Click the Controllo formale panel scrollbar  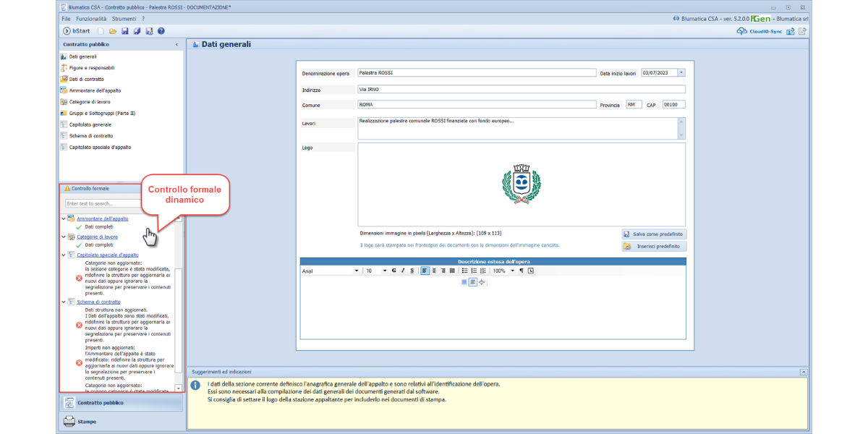click(x=179, y=304)
